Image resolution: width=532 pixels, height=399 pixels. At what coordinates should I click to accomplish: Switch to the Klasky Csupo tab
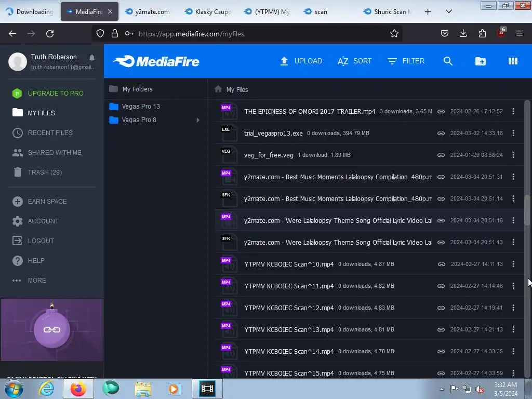point(209,12)
